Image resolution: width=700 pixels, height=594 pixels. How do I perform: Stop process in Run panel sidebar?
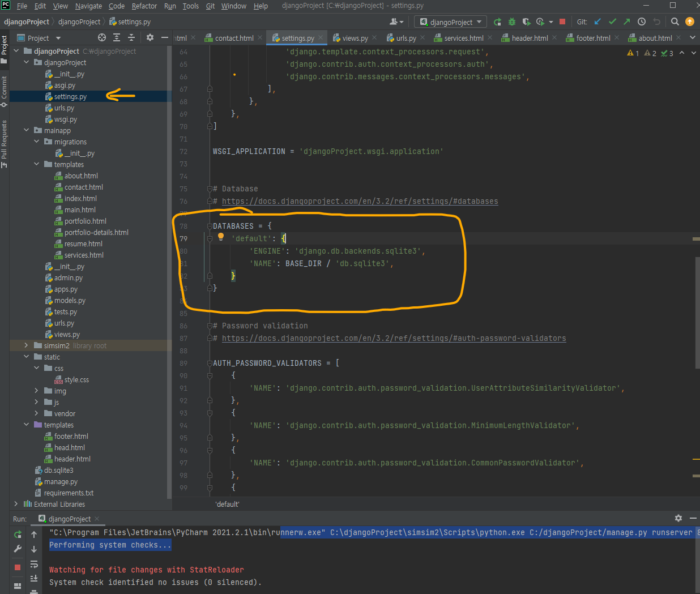tap(18, 567)
